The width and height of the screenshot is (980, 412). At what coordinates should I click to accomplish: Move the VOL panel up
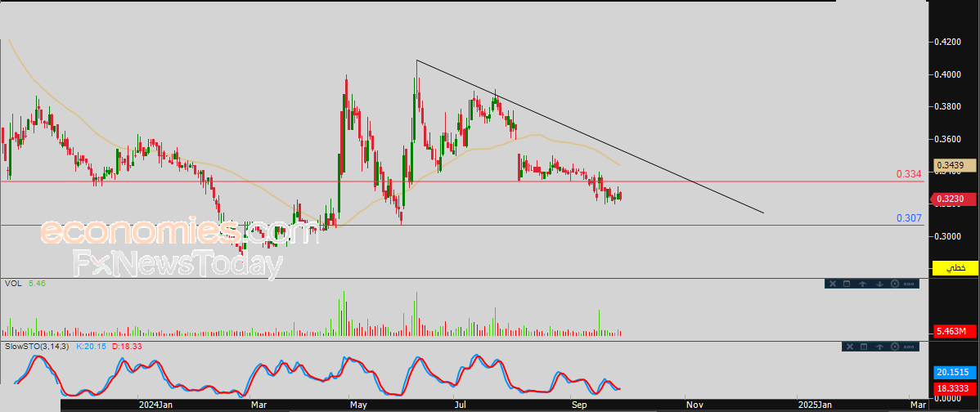click(x=863, y=284)
